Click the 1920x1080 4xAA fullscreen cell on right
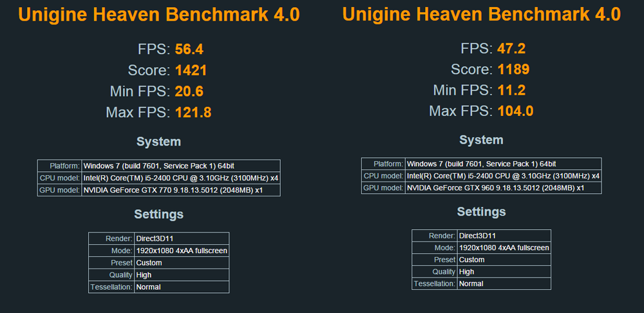This screenshot has width=644, height=313. pos(504,248)
